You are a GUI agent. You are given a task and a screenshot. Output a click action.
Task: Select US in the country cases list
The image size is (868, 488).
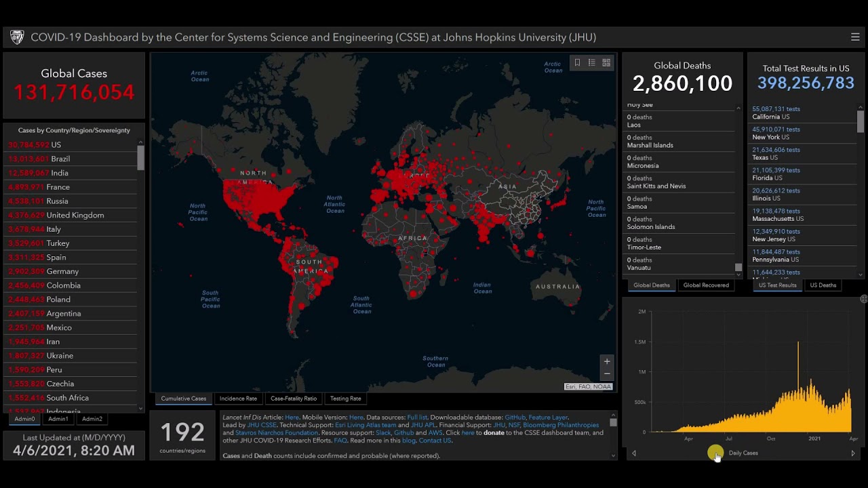72,144
